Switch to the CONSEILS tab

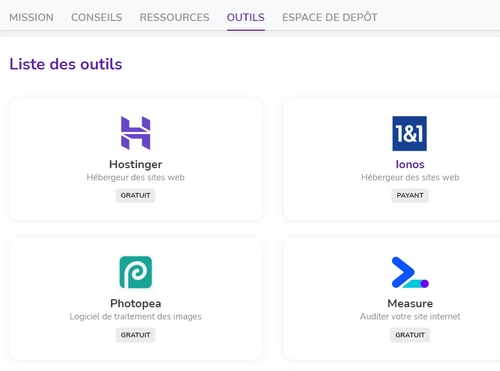pos(97,17)
